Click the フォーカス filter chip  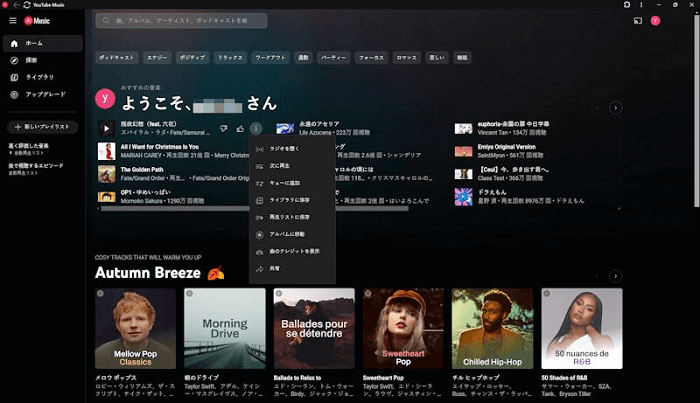coord(371,58)
